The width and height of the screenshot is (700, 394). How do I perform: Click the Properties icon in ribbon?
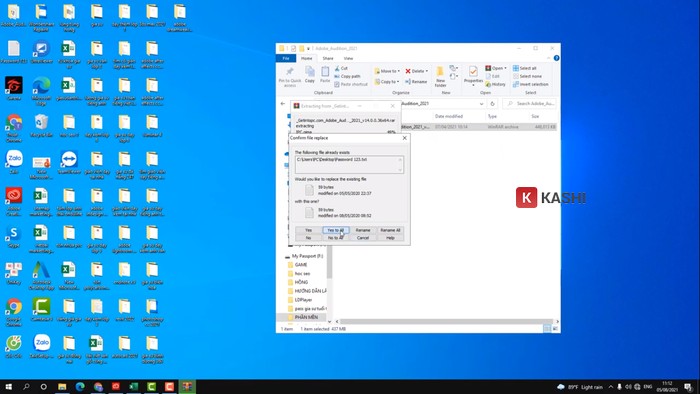[473, 75]
